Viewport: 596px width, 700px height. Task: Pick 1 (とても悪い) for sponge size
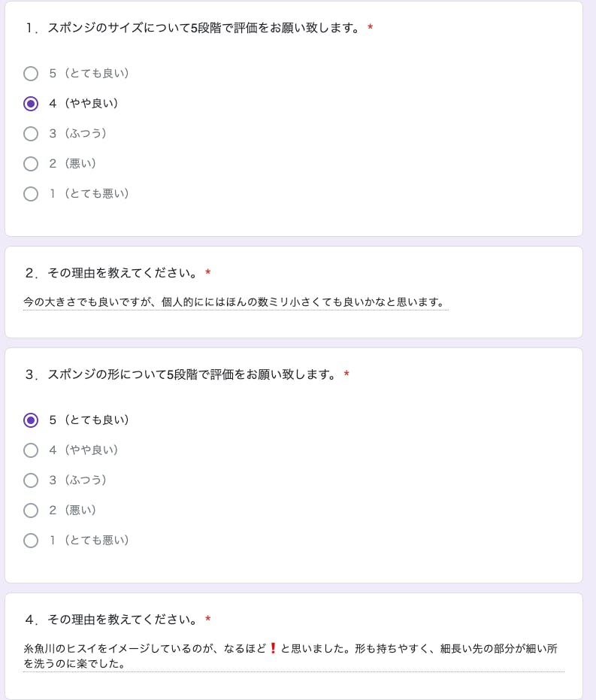tap(31, 194)
